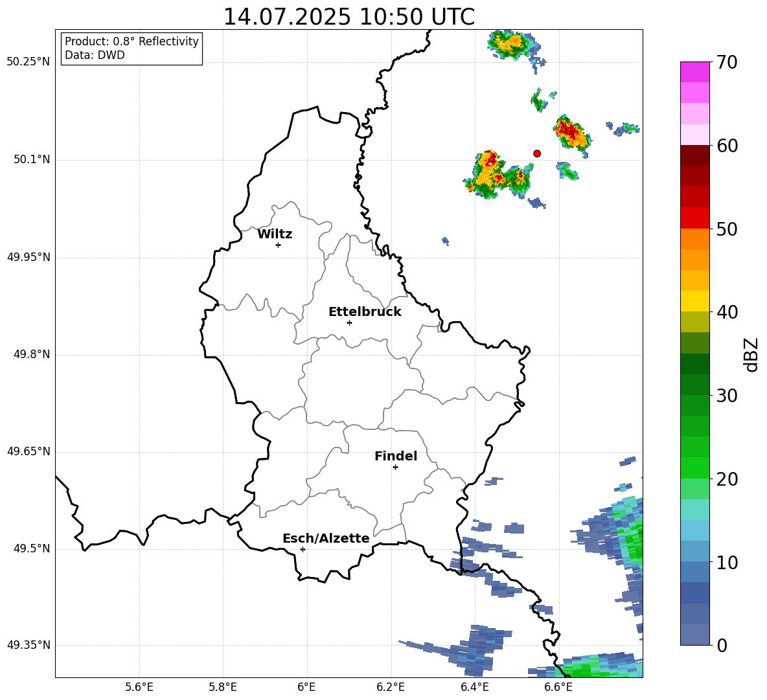Click the title '14.07.2025 10:50 UTC'
This screenshot has width=767, height=700.
tap(349, 17)
